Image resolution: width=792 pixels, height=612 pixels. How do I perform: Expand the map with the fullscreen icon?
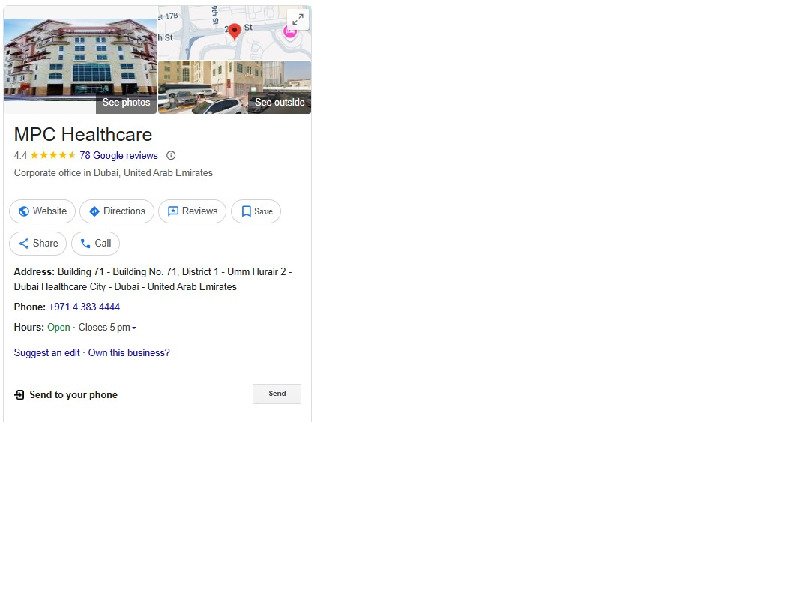(297, 20)
